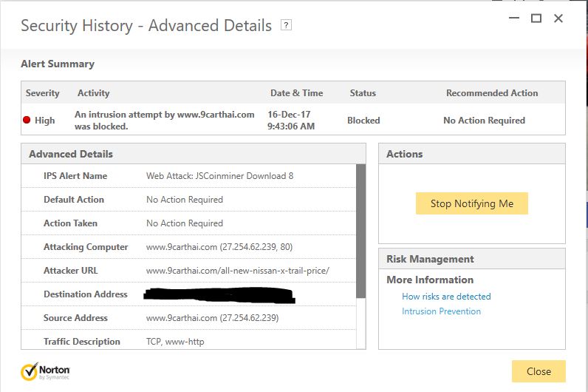
Task: Click the Traffic Description label
Action: (x=82, y=342)
